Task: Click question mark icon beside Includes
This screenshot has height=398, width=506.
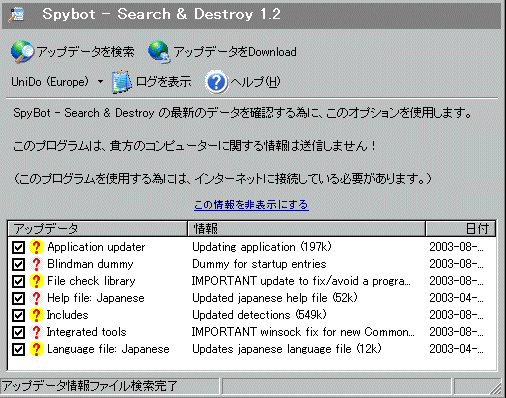Action: click(36, 315)
